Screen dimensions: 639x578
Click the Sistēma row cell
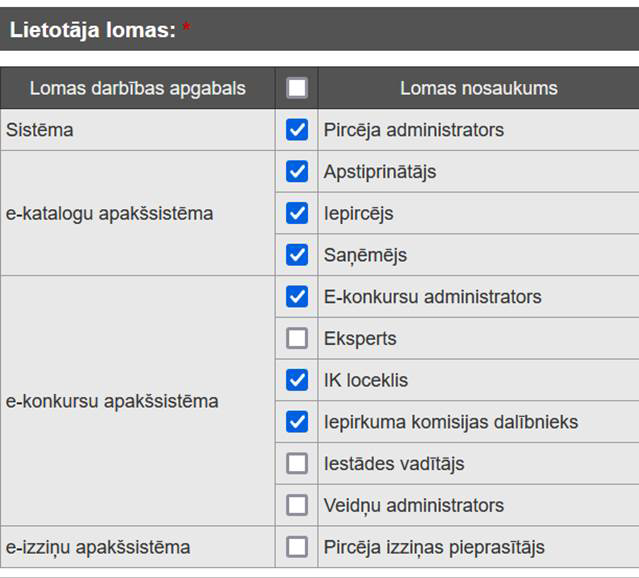coord(40,130)
